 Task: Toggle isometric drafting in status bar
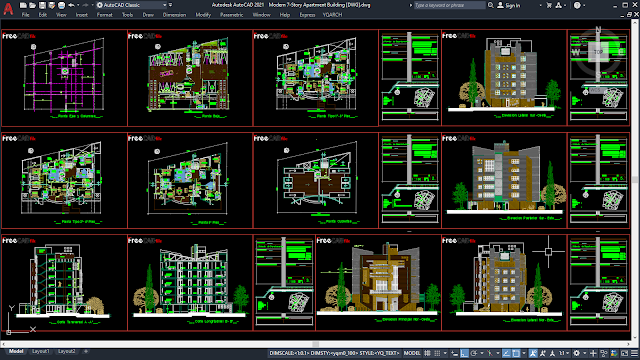click(x=490, y=353)
